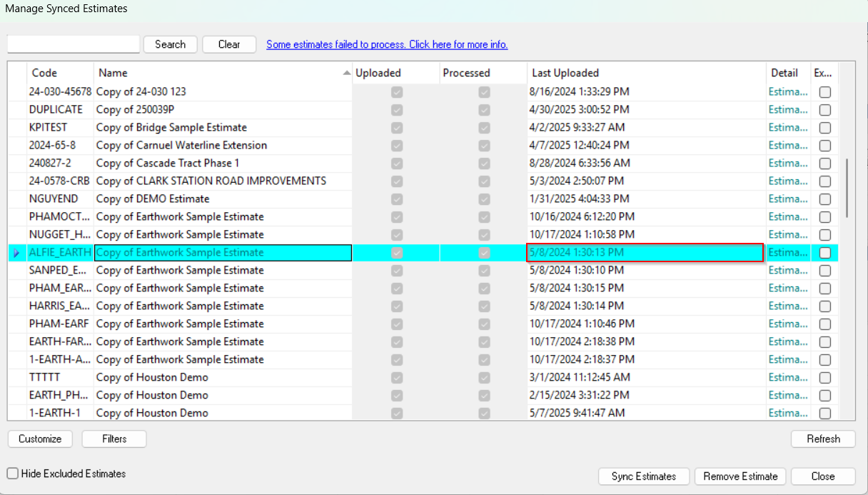This screenshot has width=868, height=495.
Task: Check the Hide Excluded Estimates checkbox
Action: coord(13,474)
